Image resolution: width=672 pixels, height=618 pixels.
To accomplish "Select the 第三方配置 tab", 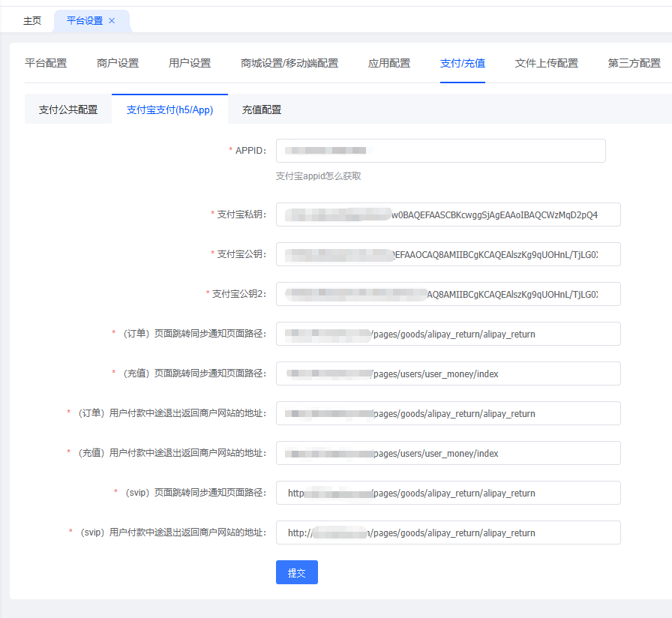I will coord(634,63).
